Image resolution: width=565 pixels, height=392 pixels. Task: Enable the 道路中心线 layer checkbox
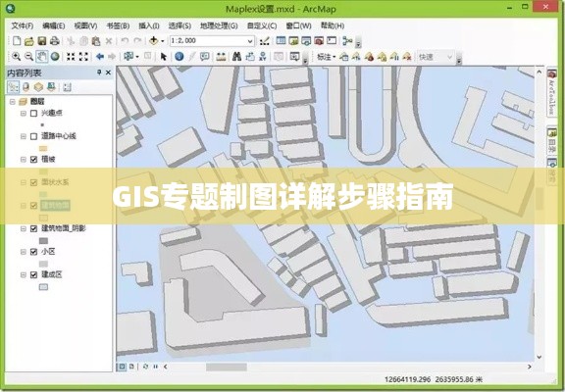click(x=33, y=136)
